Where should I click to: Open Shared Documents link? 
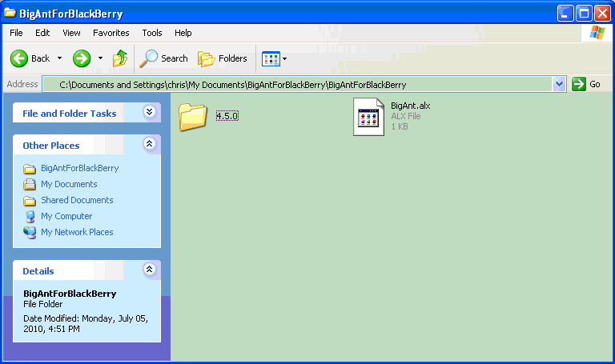click(77, 200)
